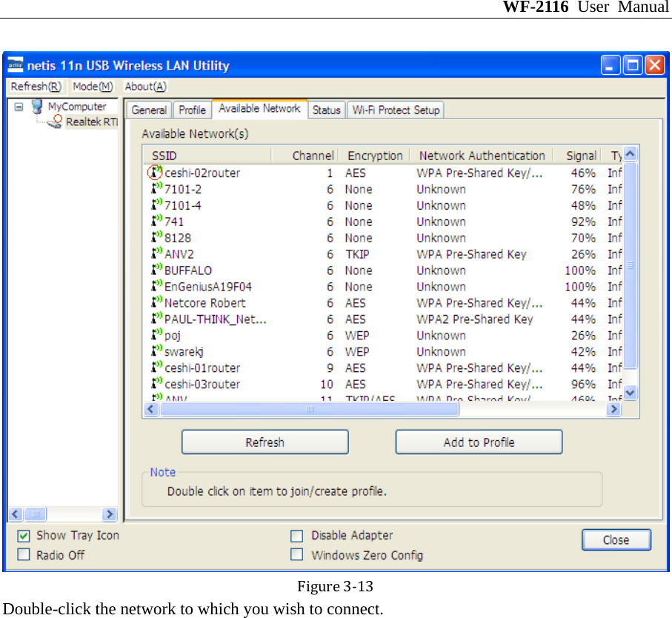Open the Mode(M) menu
This screenshot has height=618, width=672.
(x=92, y=86)
